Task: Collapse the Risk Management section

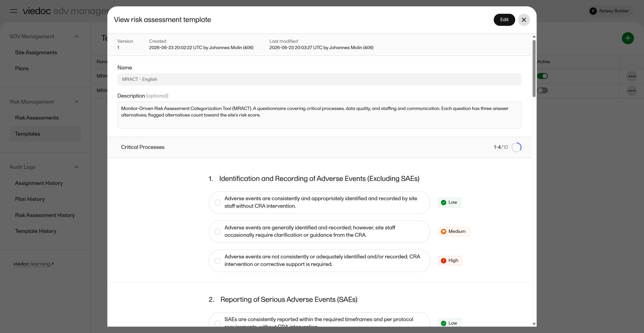Action: (x=77, y=102)
